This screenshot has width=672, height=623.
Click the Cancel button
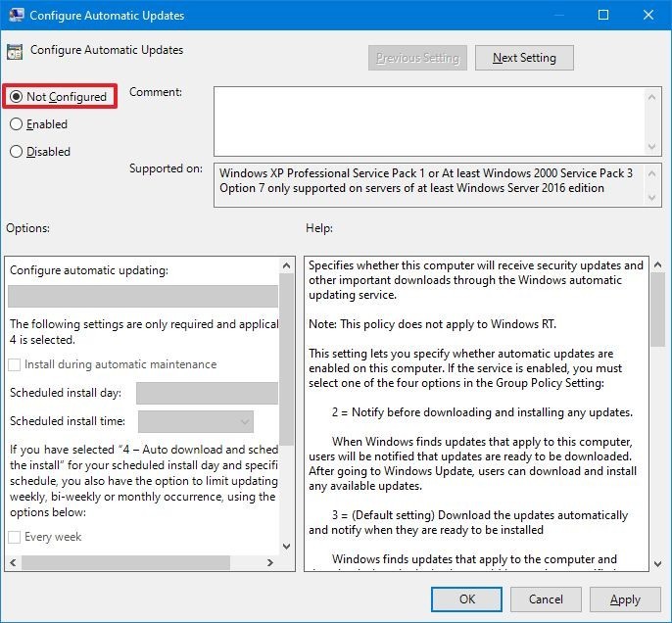[x=546, y=599]
